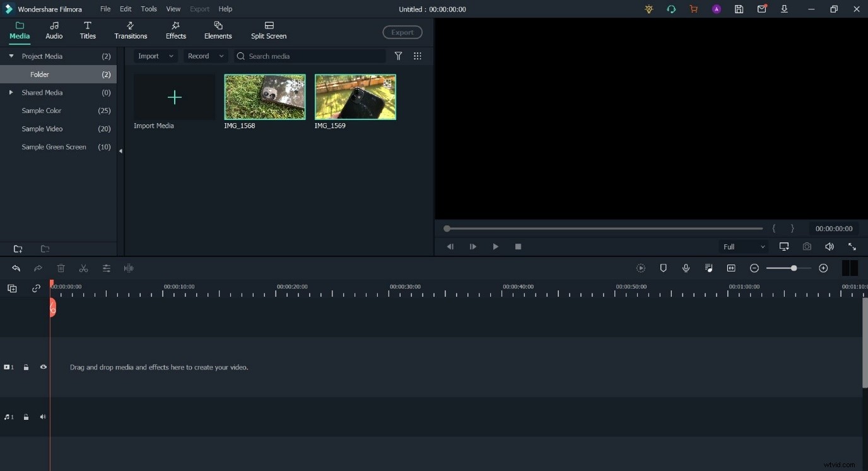The width and height of the screenshot is (868, 471).
Task: Mute audio track 1
Action: click(42, 417)
